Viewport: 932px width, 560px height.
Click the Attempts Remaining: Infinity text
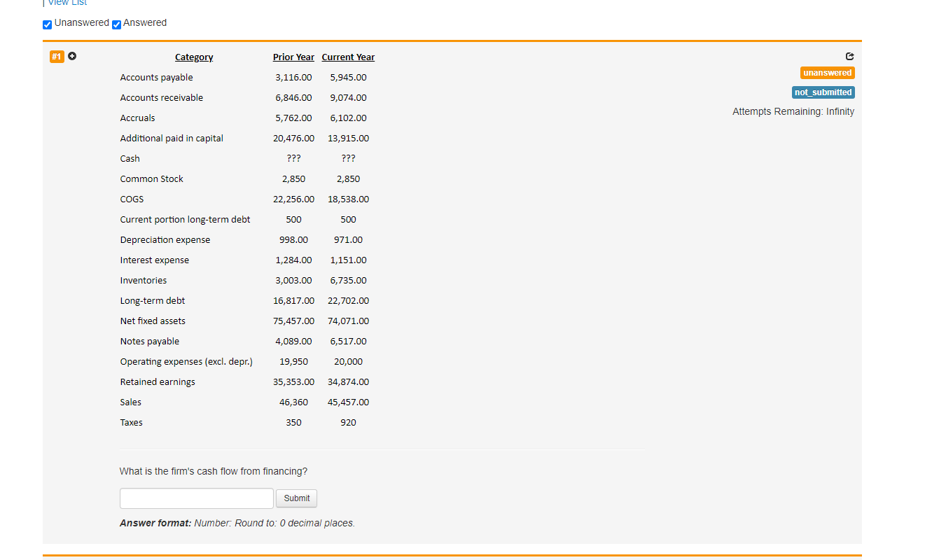(793, 112)
